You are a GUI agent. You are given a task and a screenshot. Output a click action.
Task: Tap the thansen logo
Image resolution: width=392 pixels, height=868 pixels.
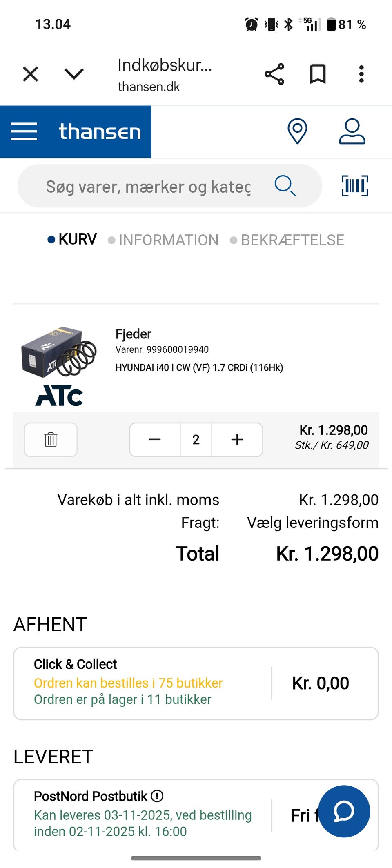[100, 131]
